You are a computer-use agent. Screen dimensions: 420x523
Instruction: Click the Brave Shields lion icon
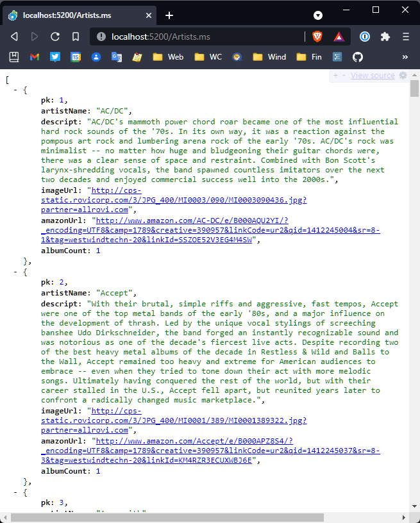click(317, 37)
